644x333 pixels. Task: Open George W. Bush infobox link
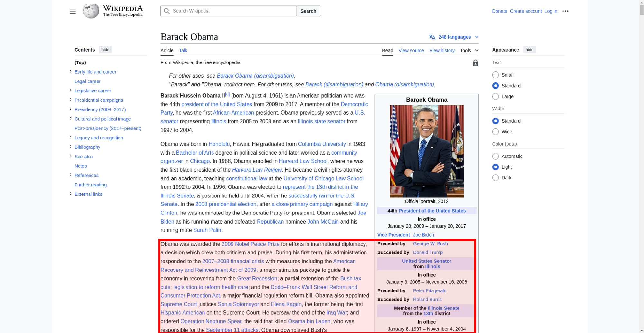(x=430, y=244)
